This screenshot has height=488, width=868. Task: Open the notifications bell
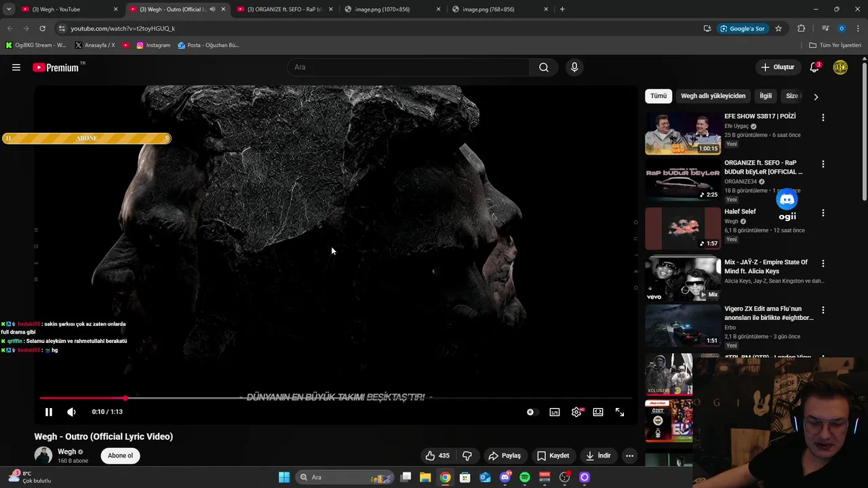click(814, 67)
